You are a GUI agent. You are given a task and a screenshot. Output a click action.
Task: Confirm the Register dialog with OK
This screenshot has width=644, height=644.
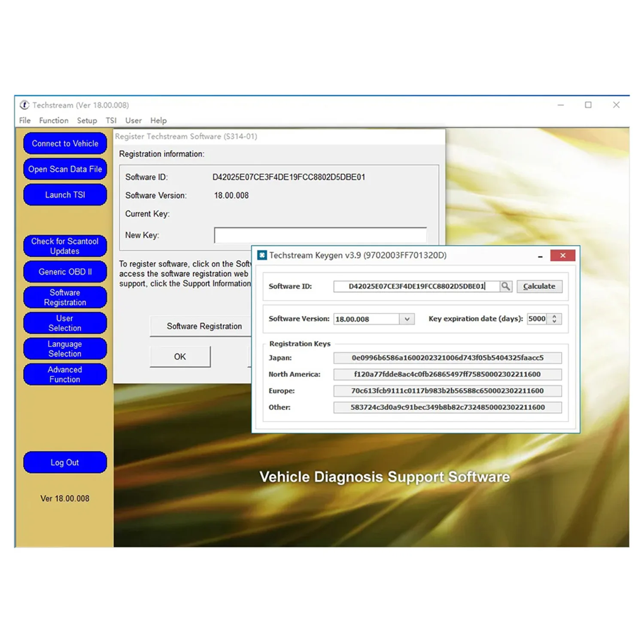point(180,357)
